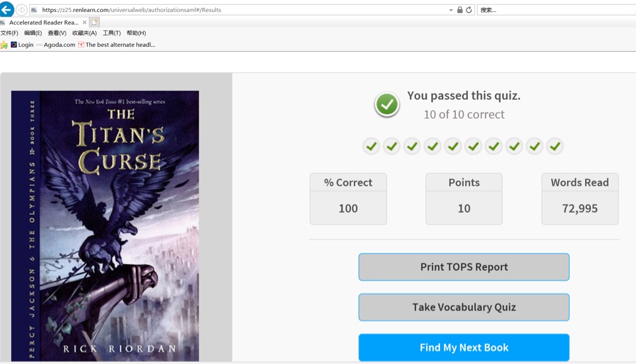Click Take Vocabulary Quiz button
Screen dimensions: 636x364
(464, 307)
